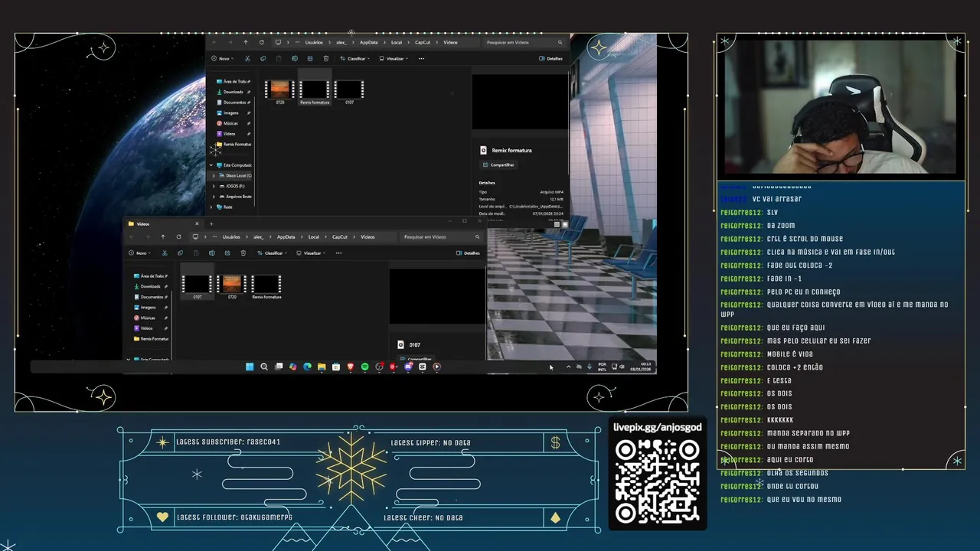
Task: Open Classificar dropdown in front Explorer window
Action: pos(272,253)
